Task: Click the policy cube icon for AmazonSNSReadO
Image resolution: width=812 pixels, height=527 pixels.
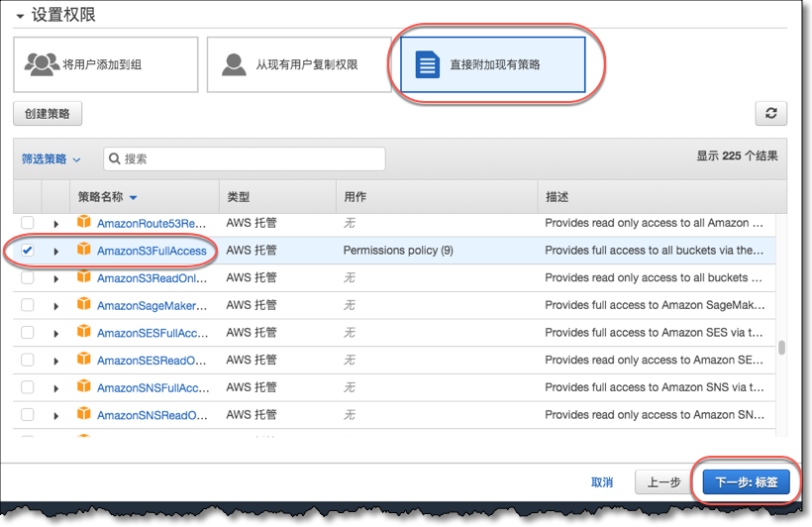Action: 84,414
